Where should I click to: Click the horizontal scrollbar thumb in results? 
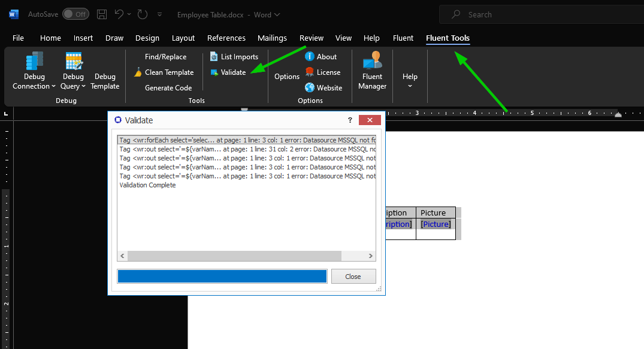coord(234,256)
